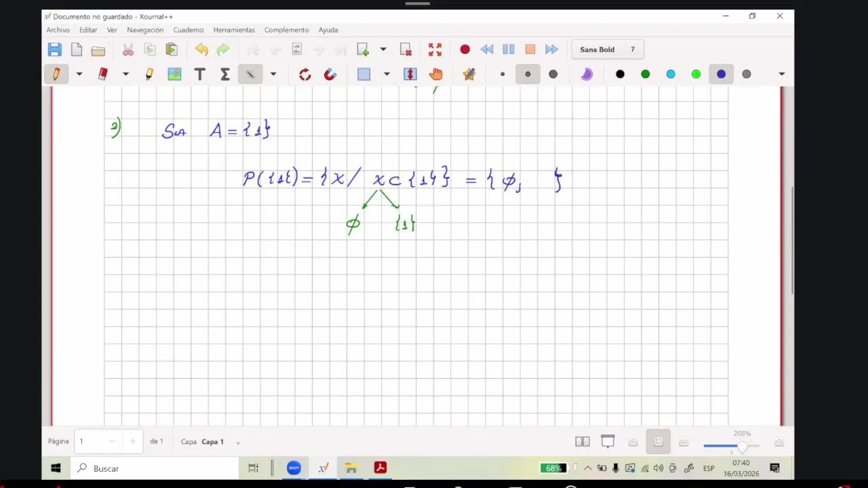Select the LaTeX sigma tool

[225, 74]
